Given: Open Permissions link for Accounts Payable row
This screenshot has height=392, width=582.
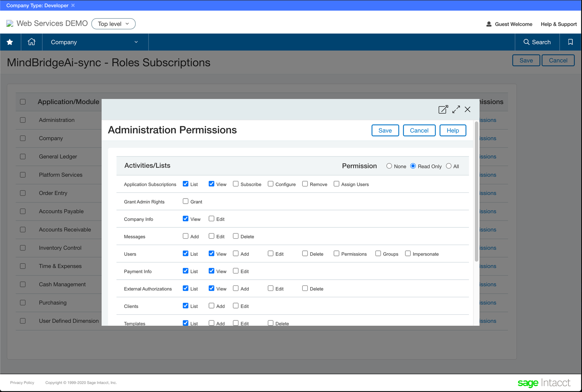Looking at the screenshot, I should pos(488,211).
